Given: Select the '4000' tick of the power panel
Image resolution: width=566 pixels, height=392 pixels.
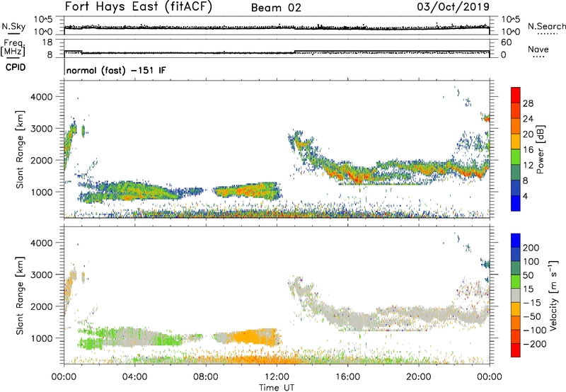Looking at the screenshot, I should [42, 97].
